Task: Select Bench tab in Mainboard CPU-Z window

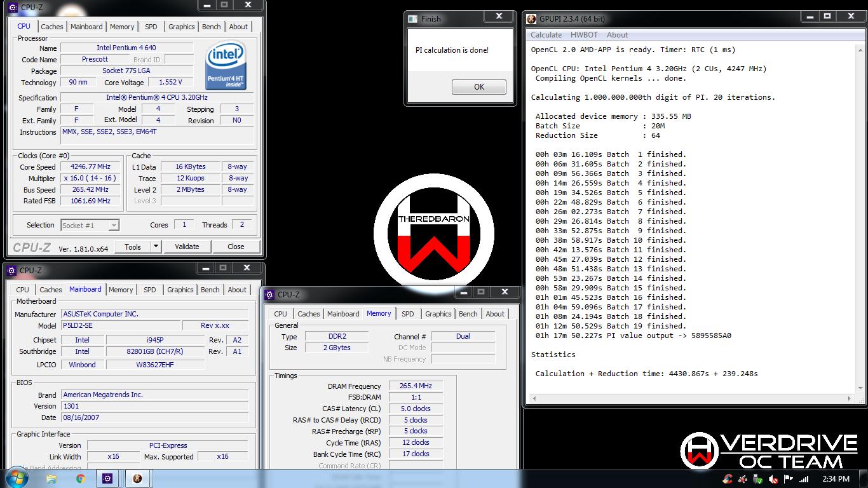Action: click(210, 290)
